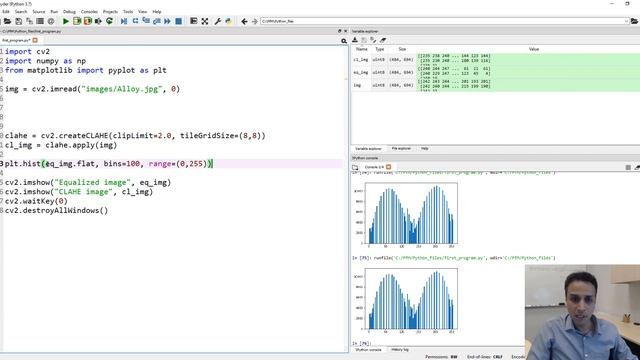Switch to the File explorer tab

401,149
